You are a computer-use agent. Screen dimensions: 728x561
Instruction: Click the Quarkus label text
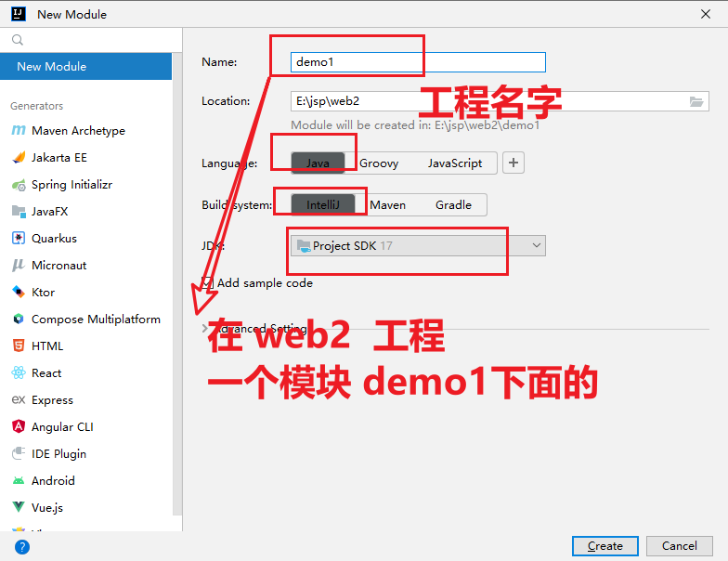54,238
